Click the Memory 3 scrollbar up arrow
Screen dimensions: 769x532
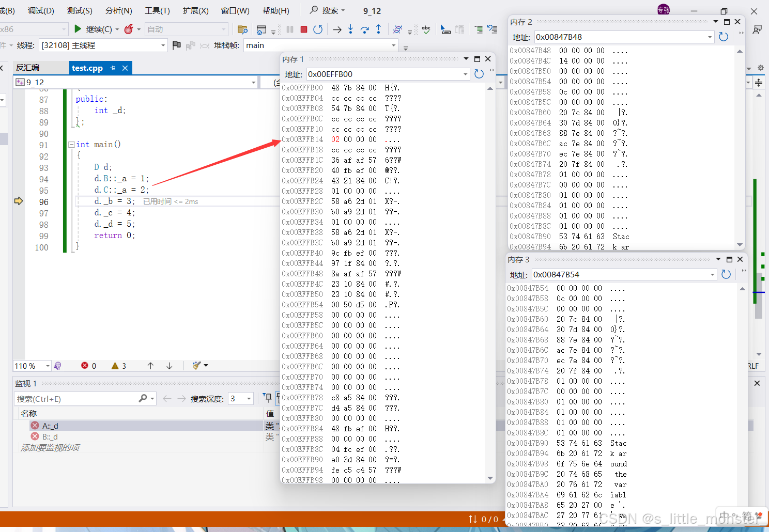pyautogui.click(x=742, y=289)
